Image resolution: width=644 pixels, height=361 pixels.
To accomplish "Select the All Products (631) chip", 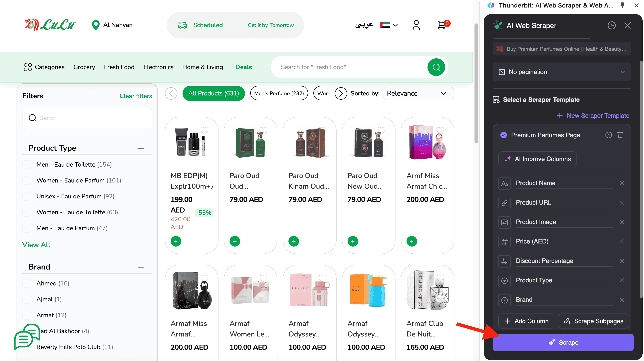I will point(213,93).
